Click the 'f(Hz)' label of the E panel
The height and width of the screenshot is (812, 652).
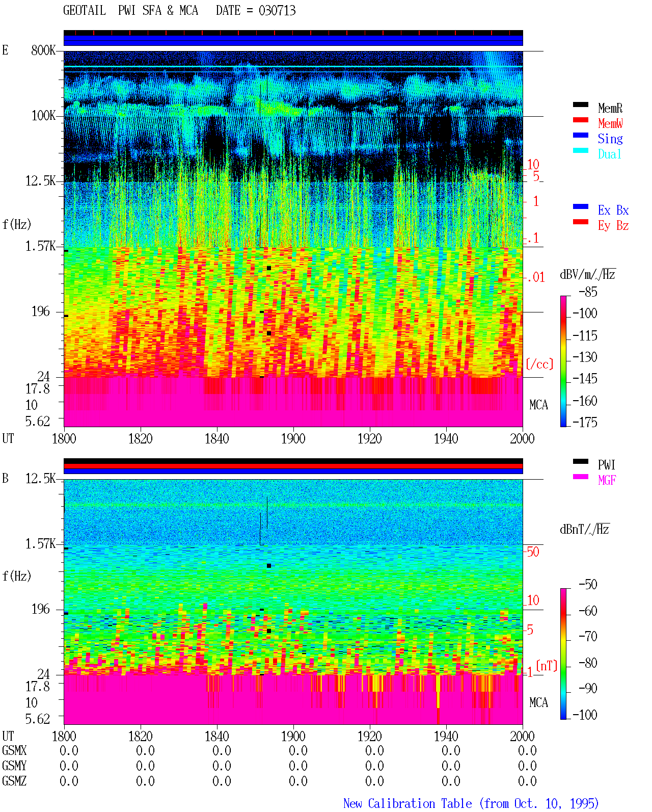tap(17, 224)
